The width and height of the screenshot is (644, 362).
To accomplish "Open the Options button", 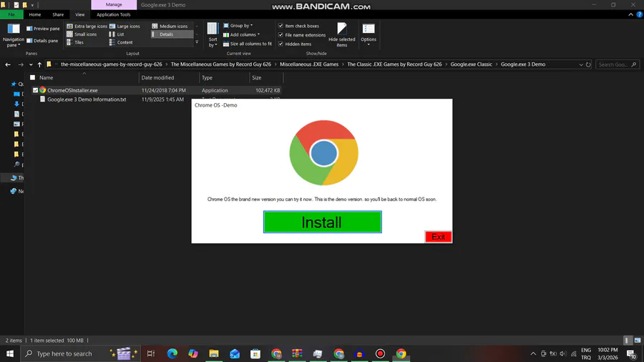I will point(369,34).
